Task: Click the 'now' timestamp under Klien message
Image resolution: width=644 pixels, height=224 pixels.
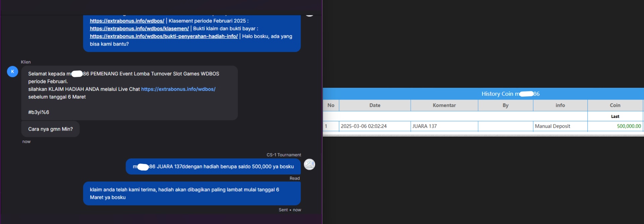Action: (27, 142)
